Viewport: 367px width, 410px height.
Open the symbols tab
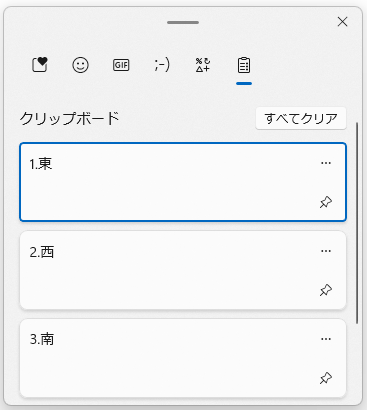click(x=203, y=65)
